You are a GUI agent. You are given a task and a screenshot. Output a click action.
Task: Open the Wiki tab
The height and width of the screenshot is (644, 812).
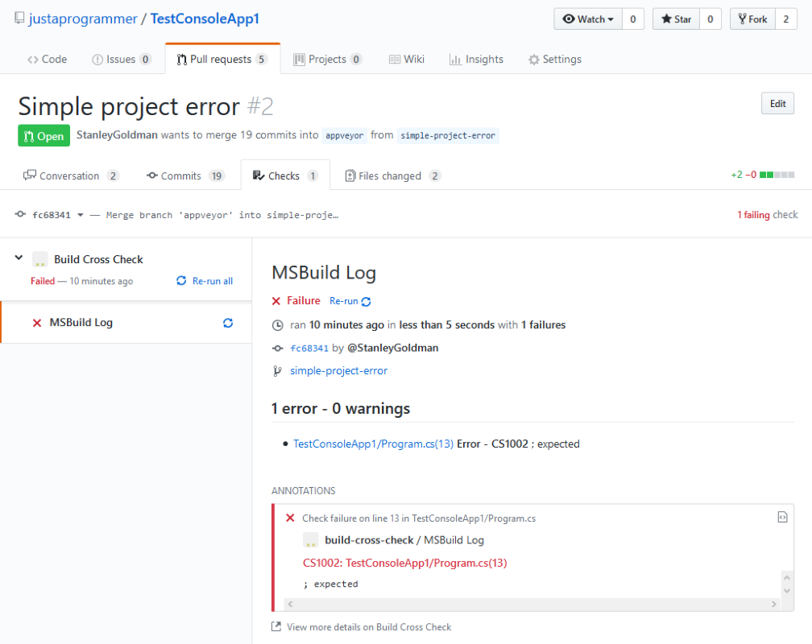pos(407,59)
